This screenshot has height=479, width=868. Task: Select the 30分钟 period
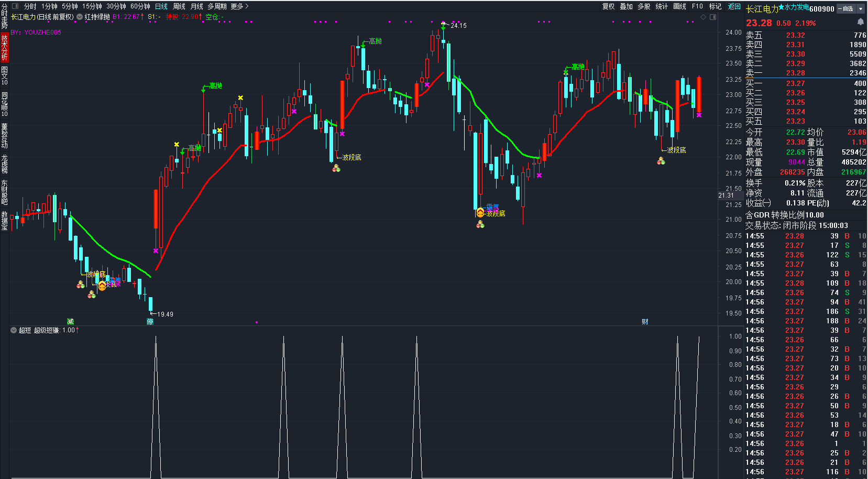pos(116,6)
